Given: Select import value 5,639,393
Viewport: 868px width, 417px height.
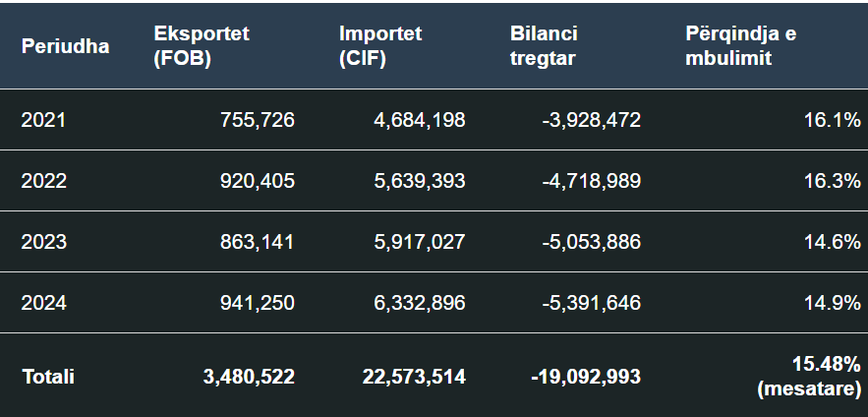Looking at the screenshot, I should point(420,181).
